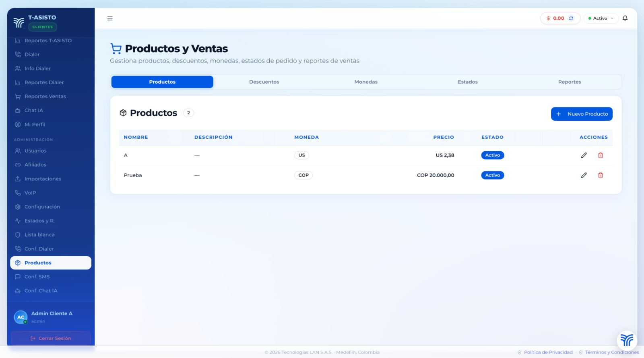Viewport: 644px width, 358px height.
Task: Expand the Activo status dropdown
Action: pos(601,19)
